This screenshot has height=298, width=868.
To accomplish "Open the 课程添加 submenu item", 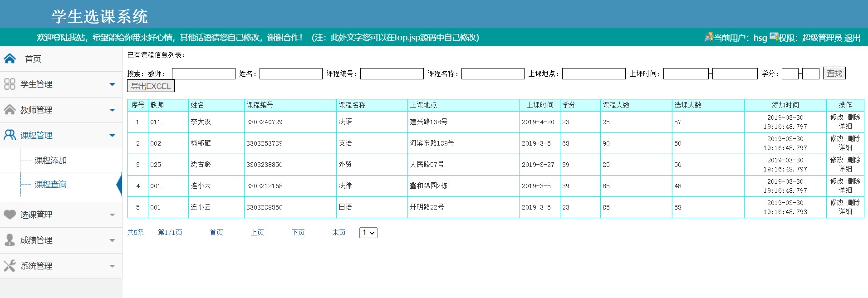I will [51, 161].
